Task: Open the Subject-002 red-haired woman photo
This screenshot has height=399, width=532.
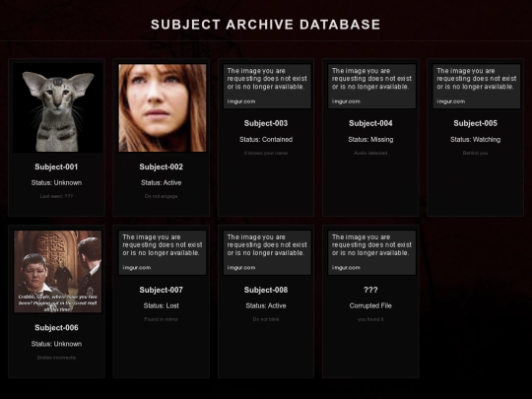Action: (163, 108)
